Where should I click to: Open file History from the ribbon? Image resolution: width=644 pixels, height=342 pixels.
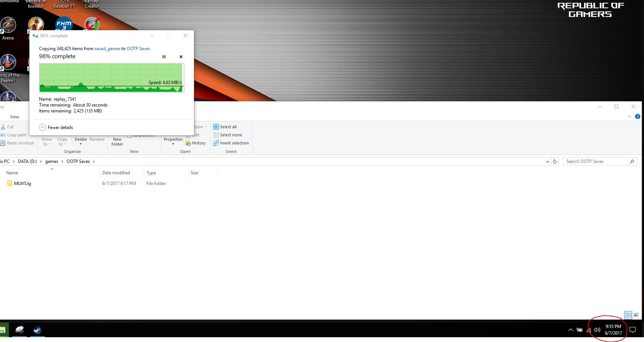point(195,143)
